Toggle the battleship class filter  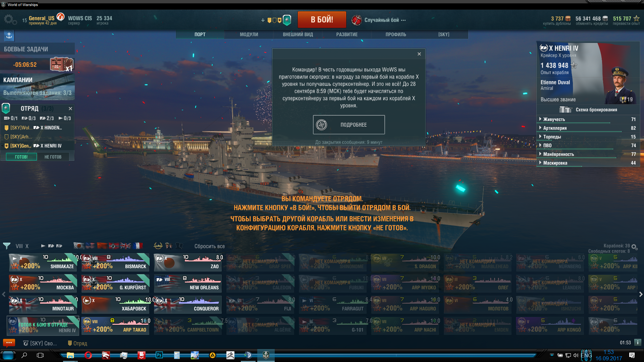pyautogui.click(x=59, y=246)
